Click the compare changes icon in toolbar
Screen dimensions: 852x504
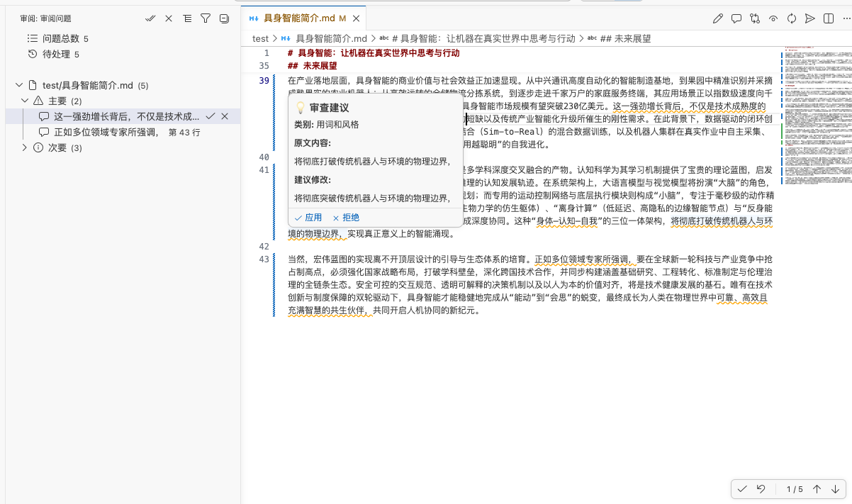(x=755, y=18)
